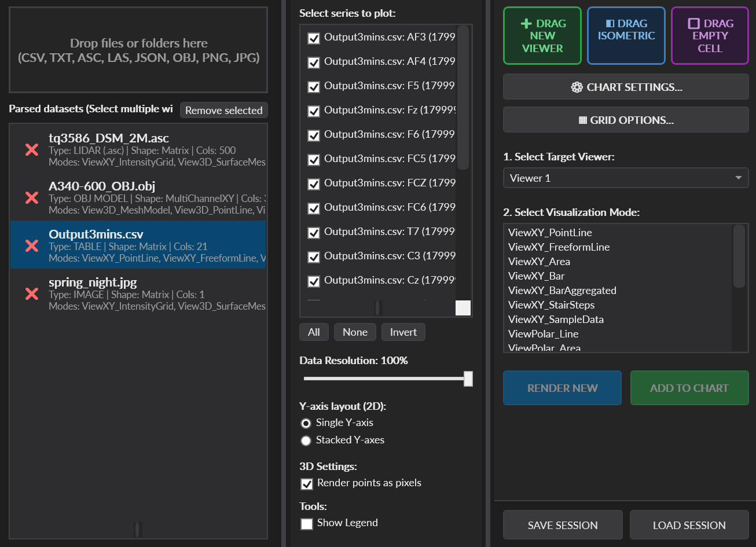Click the file drop zone area
This screenshot has height=547, width=756.
point(138,50)
